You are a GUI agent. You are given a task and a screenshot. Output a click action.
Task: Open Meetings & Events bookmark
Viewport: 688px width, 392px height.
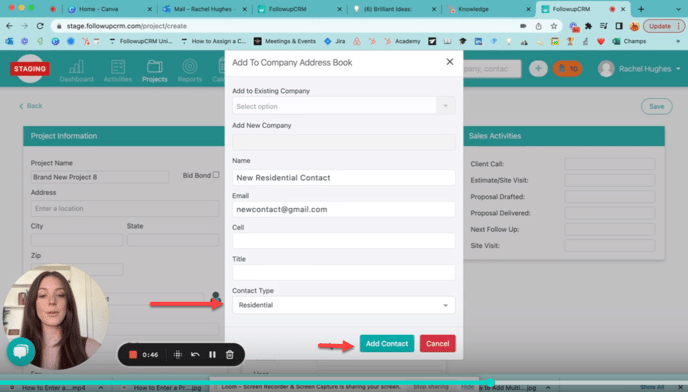(285, 41)
